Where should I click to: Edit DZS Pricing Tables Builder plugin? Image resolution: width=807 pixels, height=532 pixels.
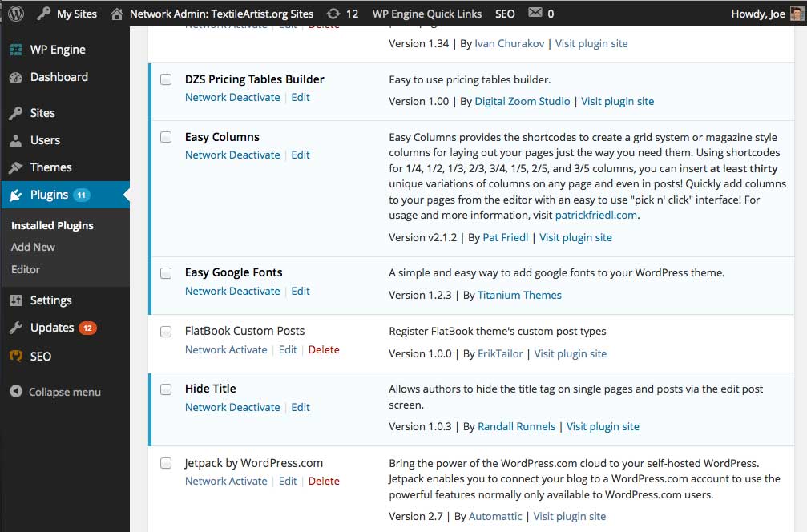point(301,97)
